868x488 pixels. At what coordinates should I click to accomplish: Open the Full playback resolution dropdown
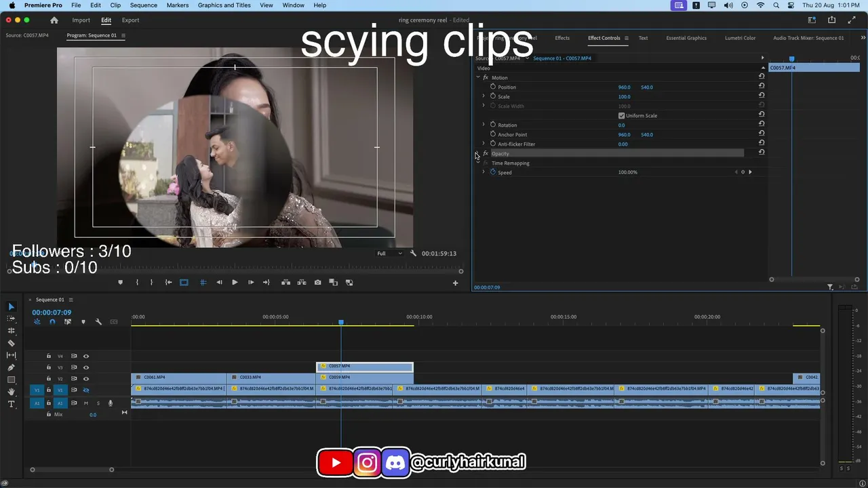390,253
